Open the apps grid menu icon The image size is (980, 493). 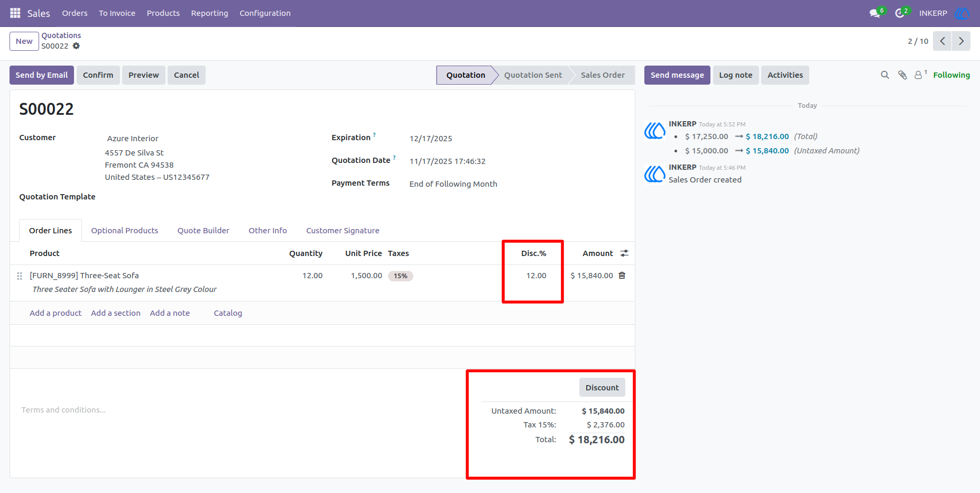[x=15, y=13]
